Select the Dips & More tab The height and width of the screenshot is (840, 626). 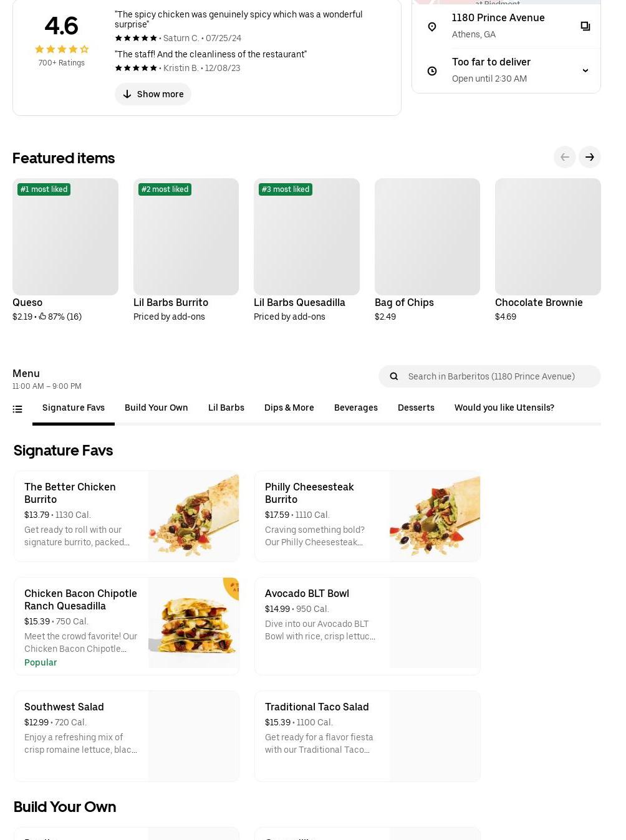click(289, 408)
